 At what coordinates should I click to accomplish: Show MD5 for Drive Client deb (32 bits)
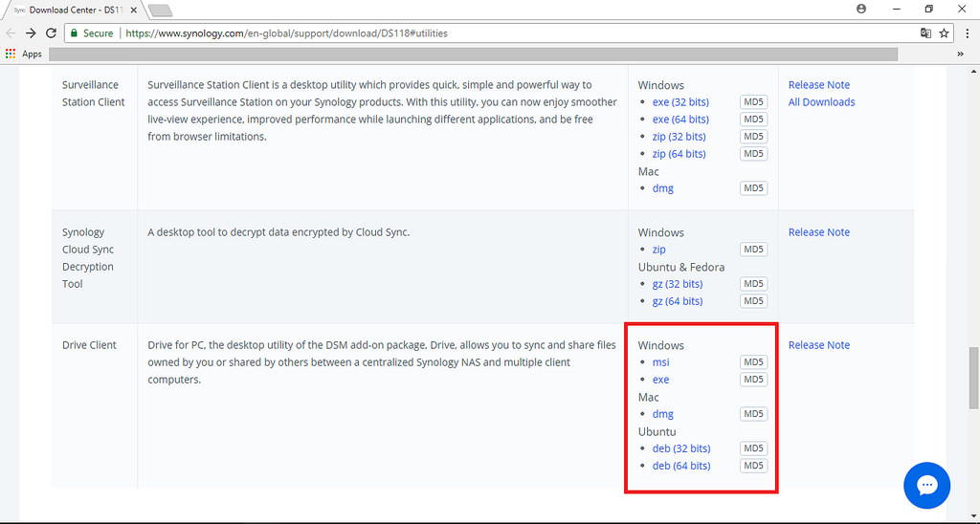[753, 448]
